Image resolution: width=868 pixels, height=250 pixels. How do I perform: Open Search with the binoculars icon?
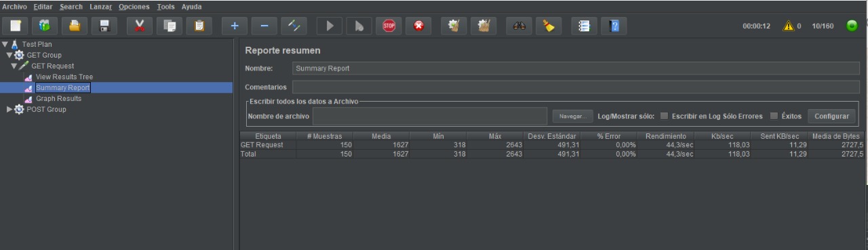pos(519,26)
